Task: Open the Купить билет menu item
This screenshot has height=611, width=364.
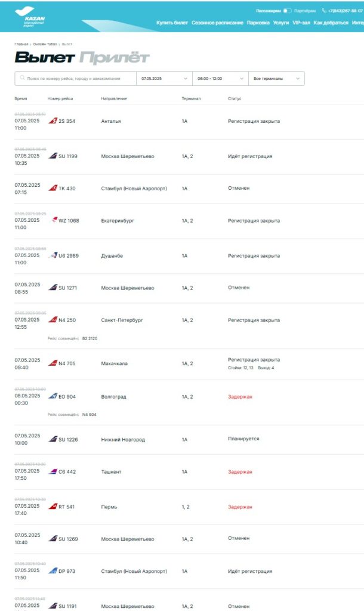Action: coord(172,23)
